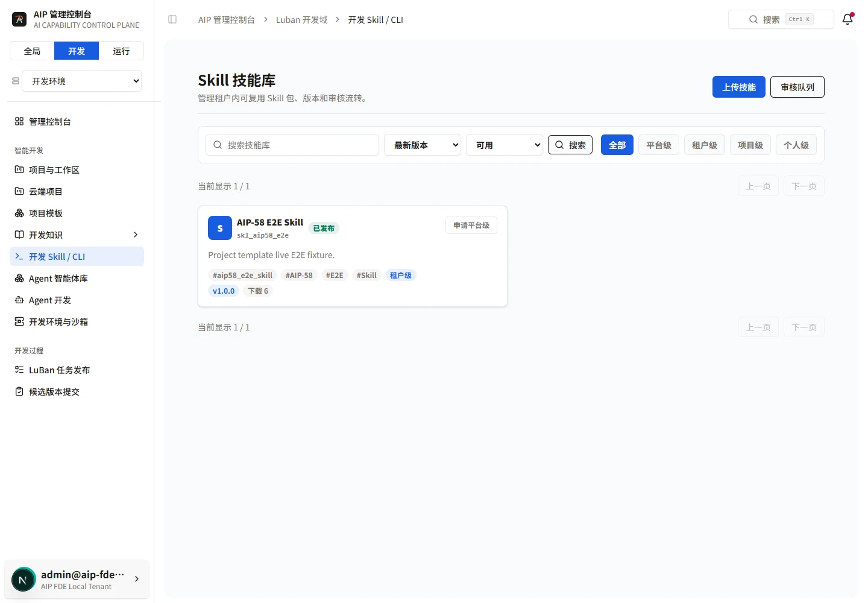Go to AIP 管理控制台 breadcrumb
Viewport: 868px width, 603px height.
(x=227, y=19)
